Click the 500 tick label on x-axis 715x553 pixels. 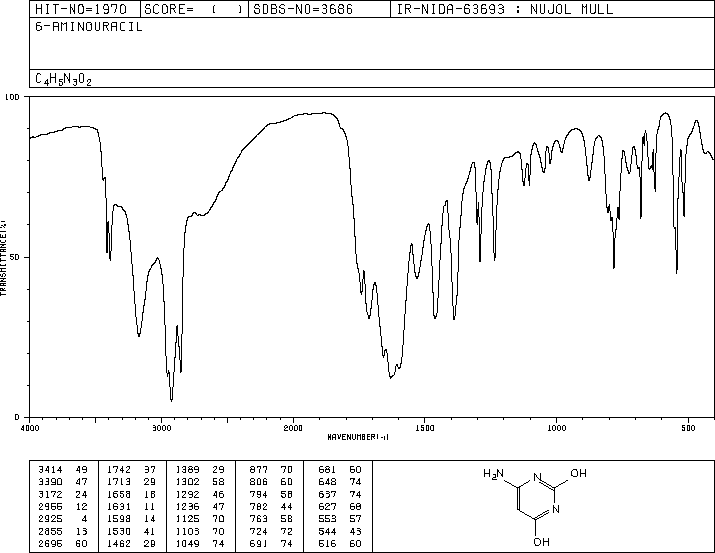(x=688, y=428)
